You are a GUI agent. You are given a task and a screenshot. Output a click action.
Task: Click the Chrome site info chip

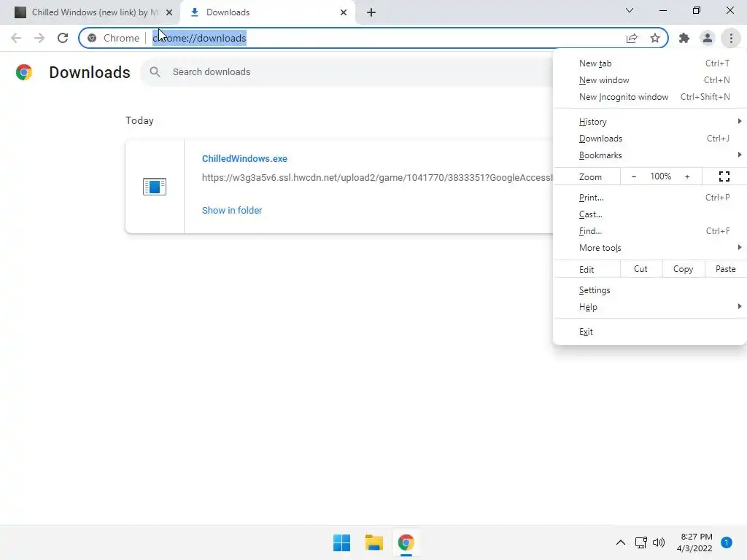coord(115,38)
